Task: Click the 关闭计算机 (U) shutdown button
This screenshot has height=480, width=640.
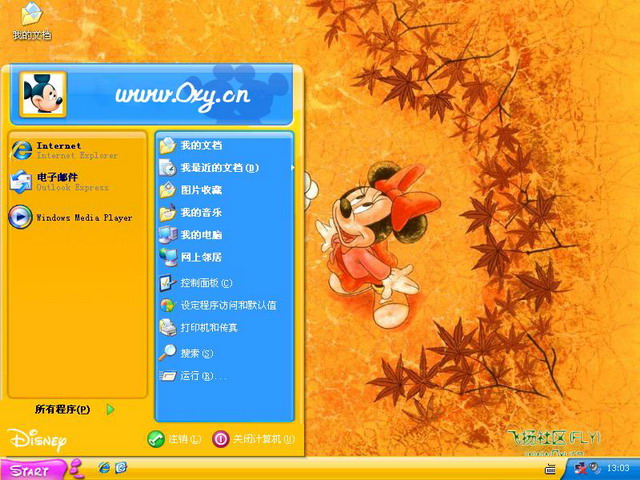Action: 253,439
